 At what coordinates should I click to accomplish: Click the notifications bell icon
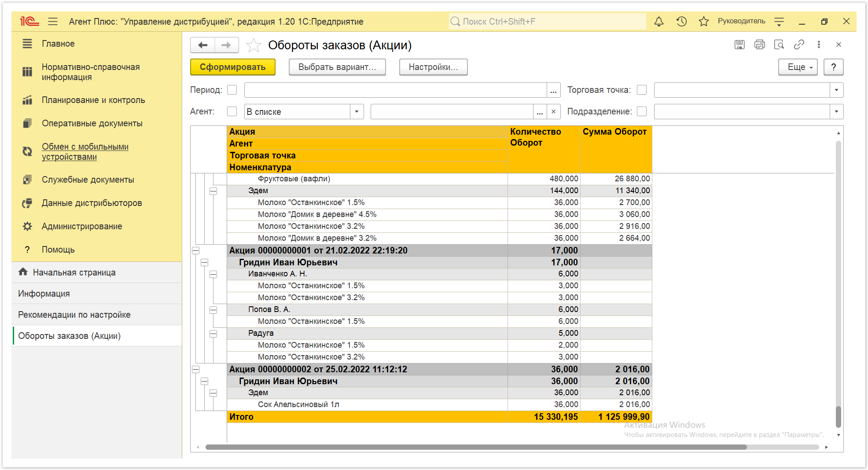(658, 21)
